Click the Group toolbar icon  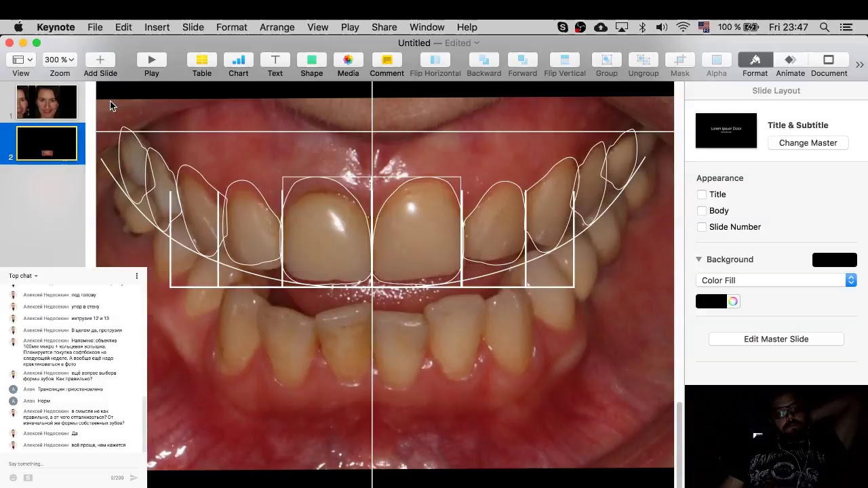pyautogui.click(x=606, y=60)
